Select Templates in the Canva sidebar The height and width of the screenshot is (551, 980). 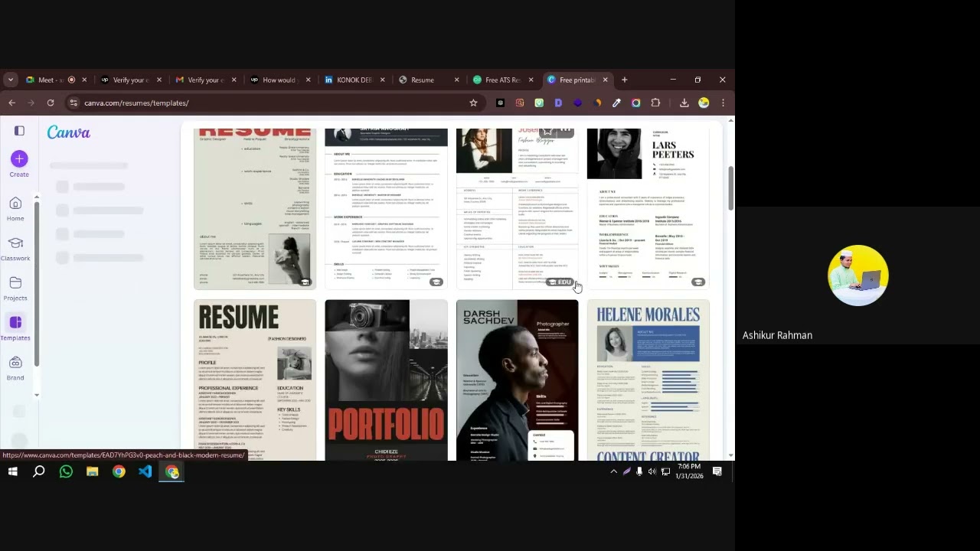point(15,328)
